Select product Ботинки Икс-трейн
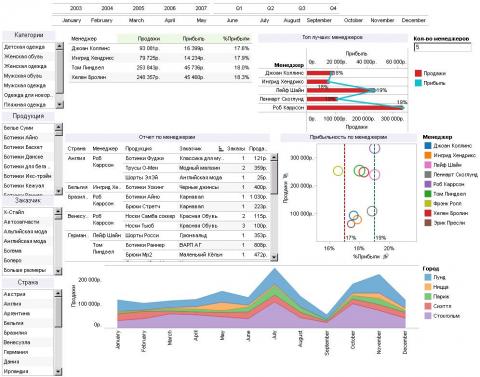480x377 pixels. point(28,176)
